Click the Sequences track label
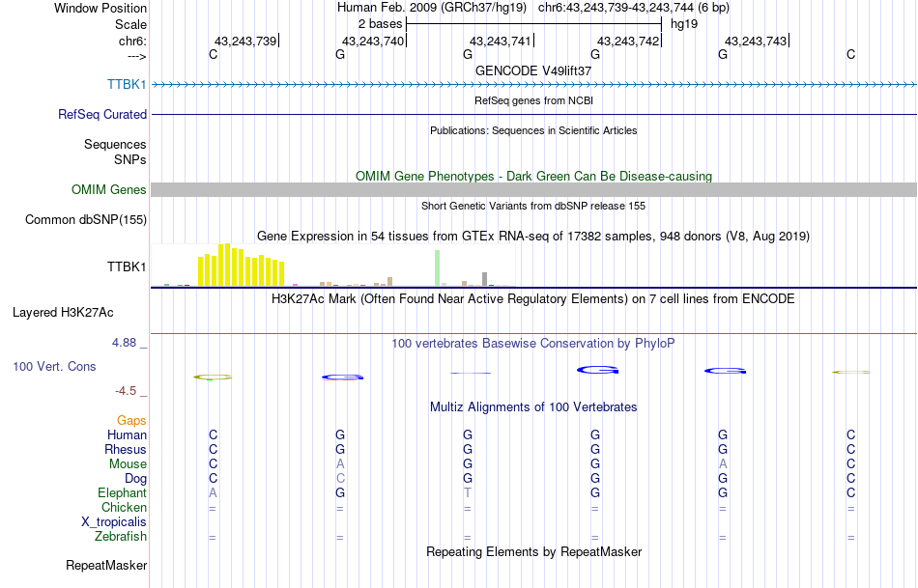Image resolution: width=918 pixels, height=588 pixels. pos(115,144)
